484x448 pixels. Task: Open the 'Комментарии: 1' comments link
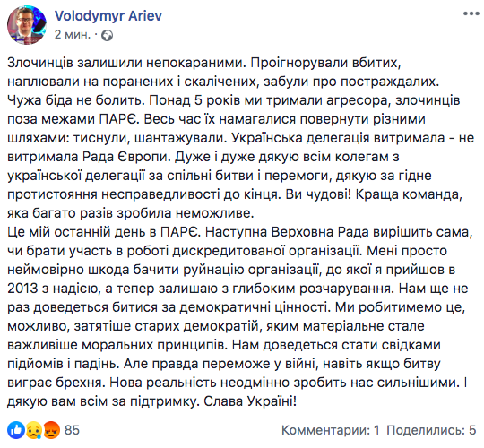330,430
